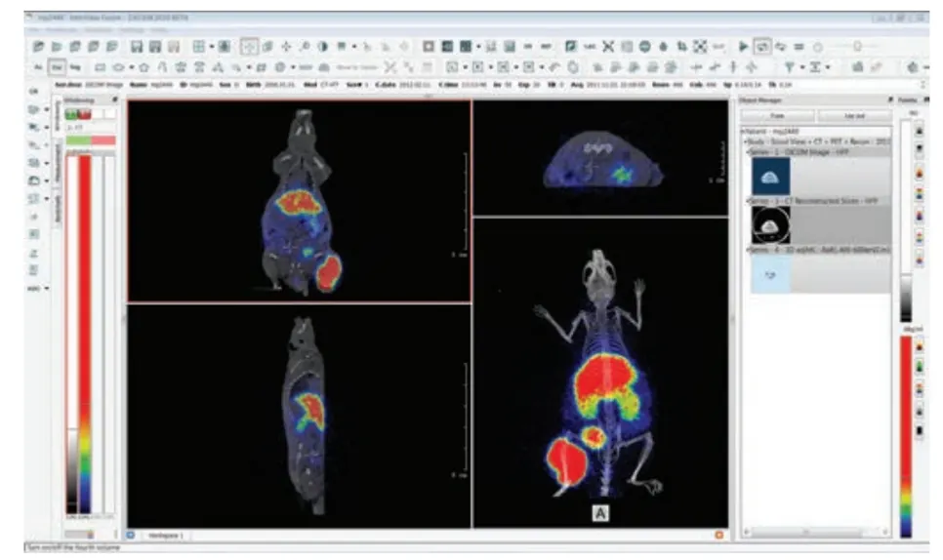Adjust the playback speed slider in top toolbar

tap(856, 46)
